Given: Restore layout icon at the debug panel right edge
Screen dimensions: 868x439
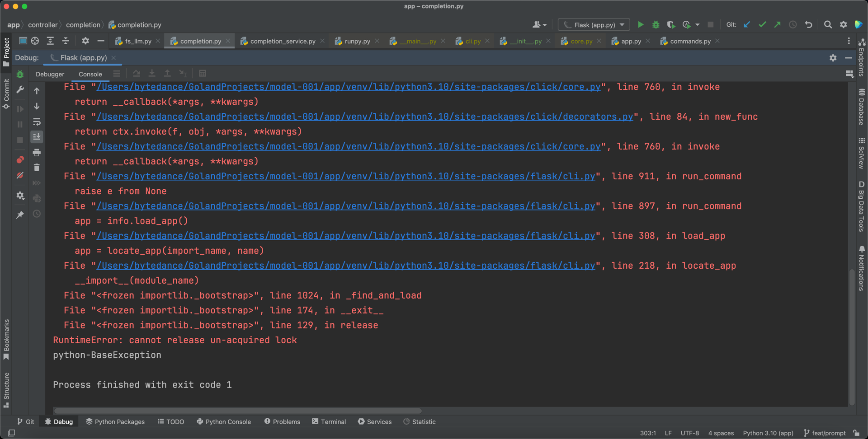Looking at the screenshot, I should point(849,74).
